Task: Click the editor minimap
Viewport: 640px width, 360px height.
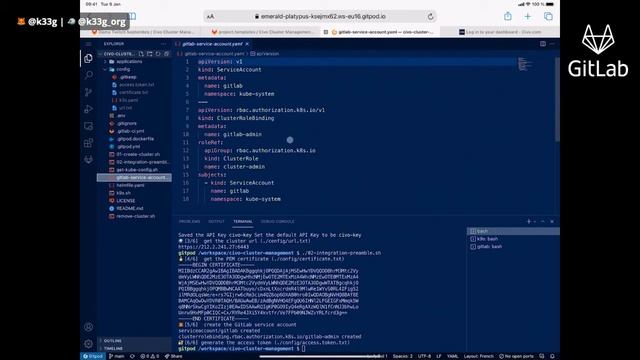Action: (525, 64)
